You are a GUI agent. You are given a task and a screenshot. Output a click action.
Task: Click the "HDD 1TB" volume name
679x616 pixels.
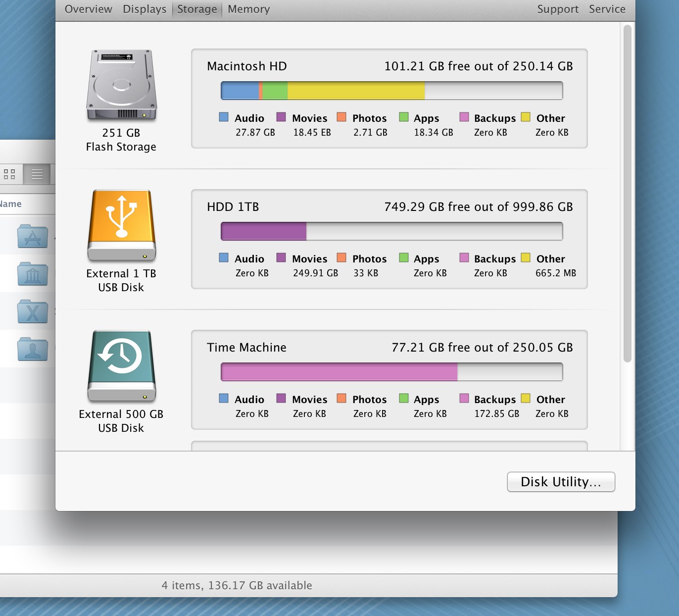coord(233,207)
